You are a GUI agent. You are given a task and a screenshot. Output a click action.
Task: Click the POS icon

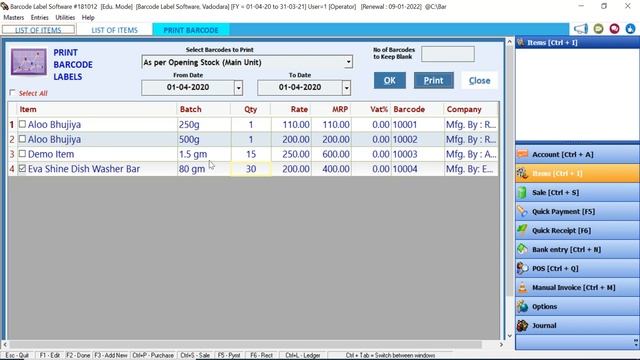[522, 268]
